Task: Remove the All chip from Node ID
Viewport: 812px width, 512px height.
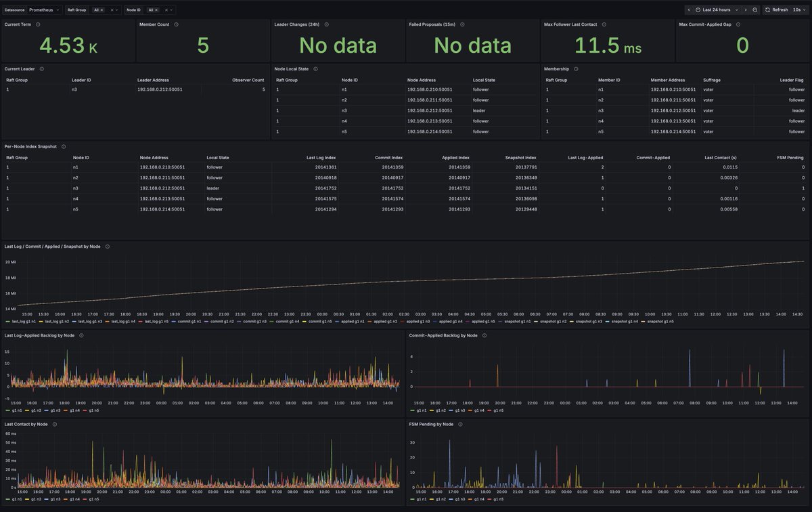Action: (x=156, y=10)
